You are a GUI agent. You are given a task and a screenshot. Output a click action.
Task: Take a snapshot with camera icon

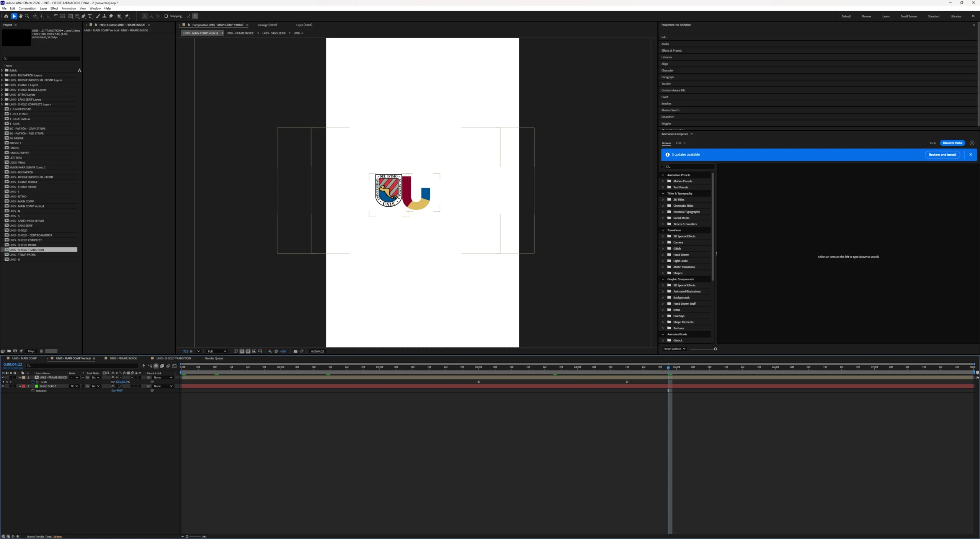point(295,351)
